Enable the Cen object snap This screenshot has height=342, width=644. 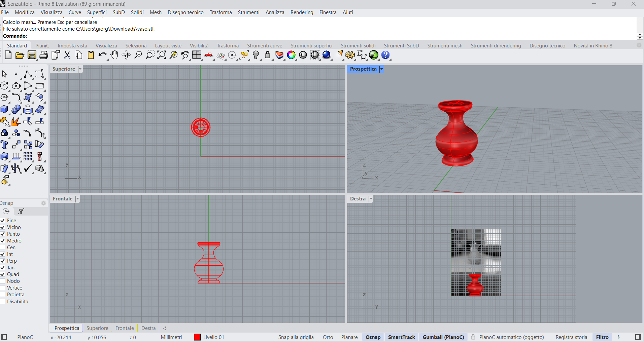3,248
